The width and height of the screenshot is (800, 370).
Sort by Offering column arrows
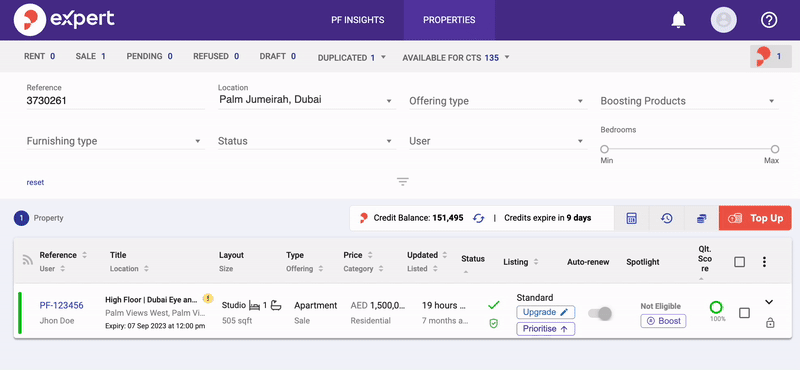click(321, 268)
